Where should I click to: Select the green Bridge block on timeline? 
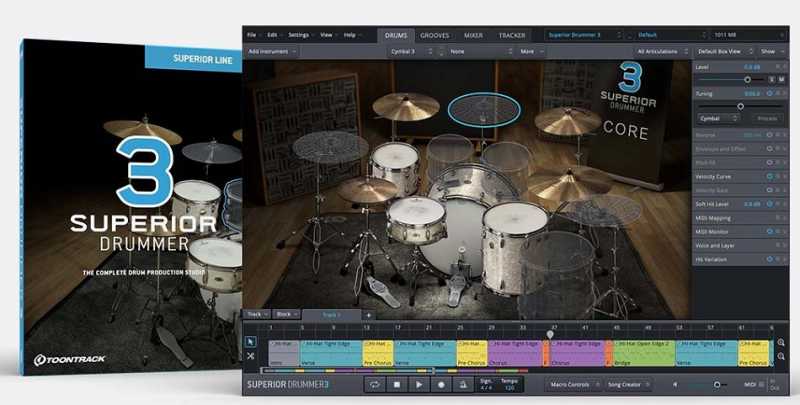[x=644, y=353]
